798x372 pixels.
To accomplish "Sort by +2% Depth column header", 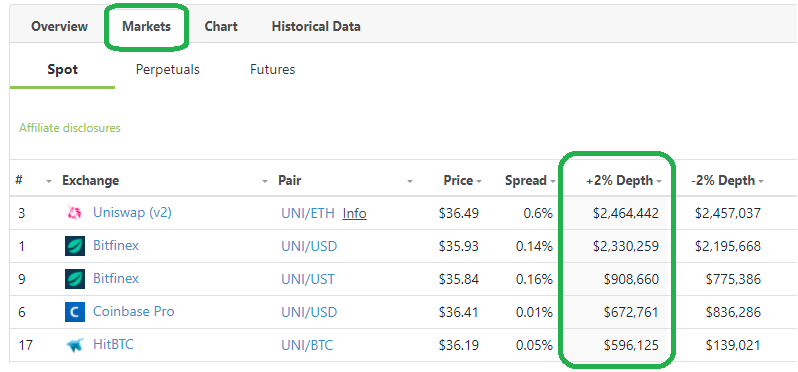I will click(623, 181).
